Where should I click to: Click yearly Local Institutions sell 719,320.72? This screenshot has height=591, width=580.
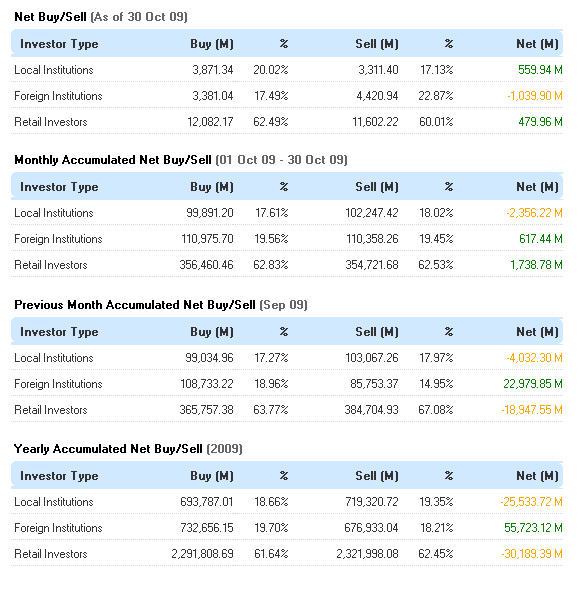coord(372,502)
